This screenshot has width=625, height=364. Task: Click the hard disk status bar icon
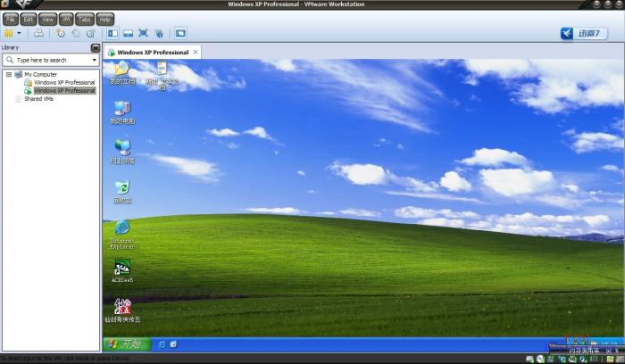pos(529,360)
